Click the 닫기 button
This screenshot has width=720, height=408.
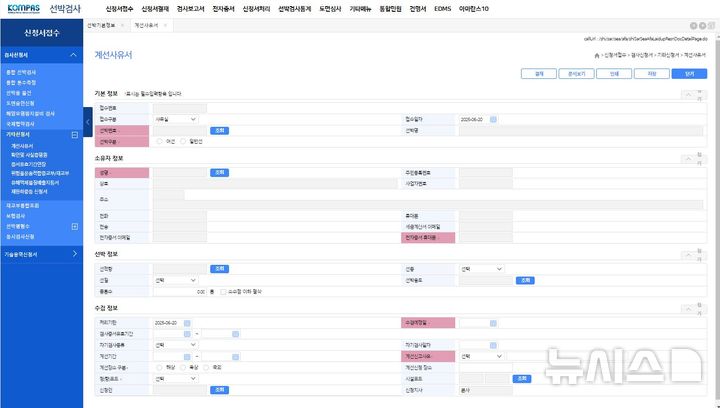[x=689, y=73]
